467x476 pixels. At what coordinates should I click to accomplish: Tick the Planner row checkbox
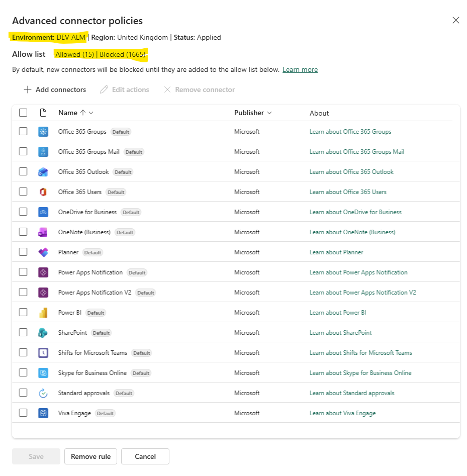coord(23,252)
